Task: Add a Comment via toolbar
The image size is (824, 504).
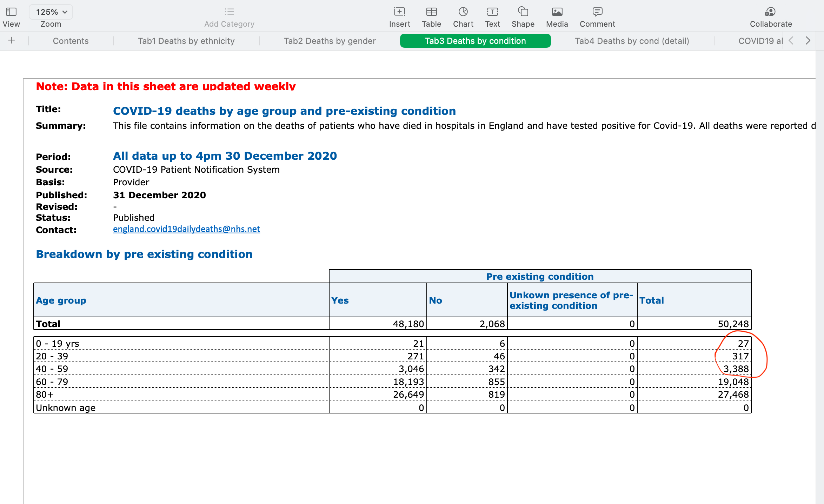Action: (597, 12)
